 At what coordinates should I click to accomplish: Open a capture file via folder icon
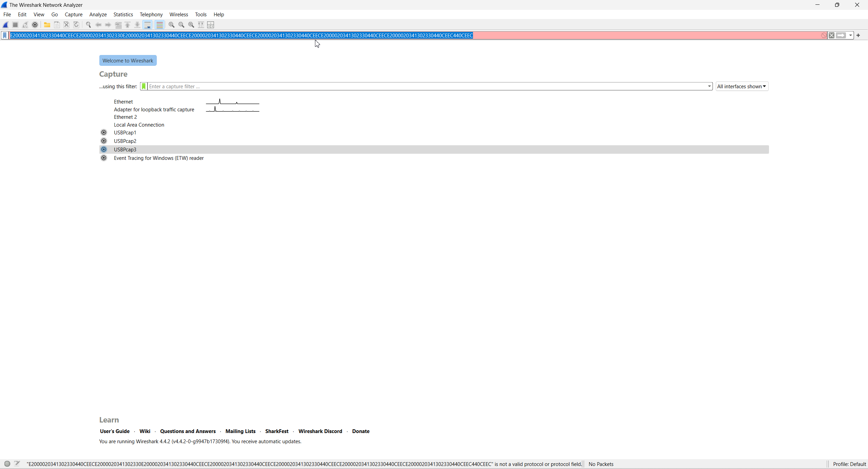47,25
